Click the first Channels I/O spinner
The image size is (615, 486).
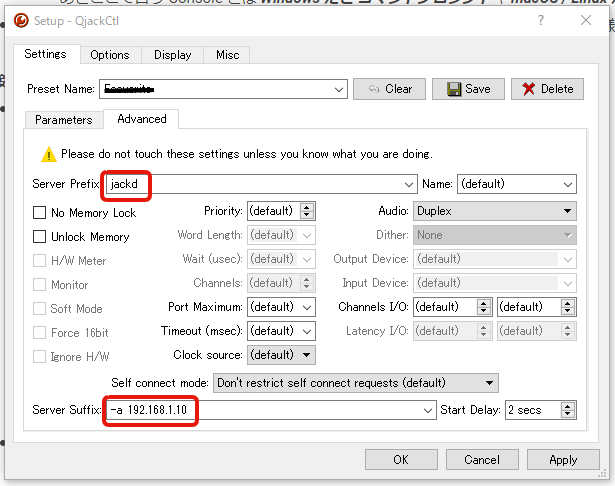click(484, 307)
